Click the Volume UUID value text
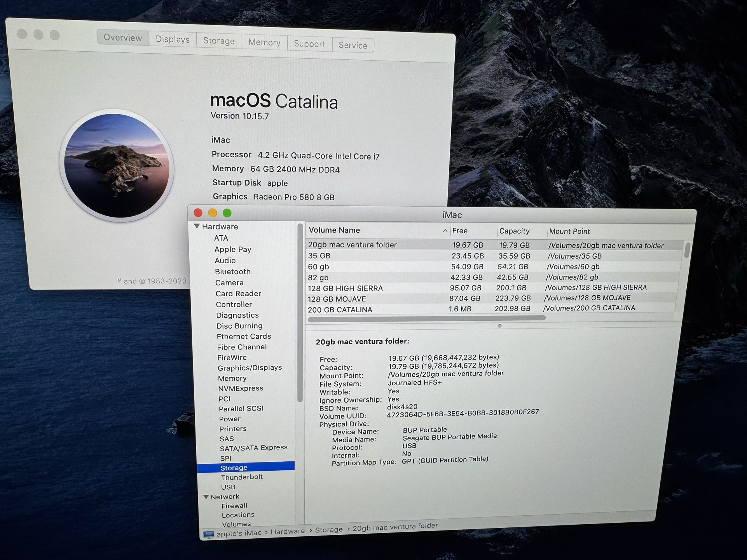 (x=463, y=413)
